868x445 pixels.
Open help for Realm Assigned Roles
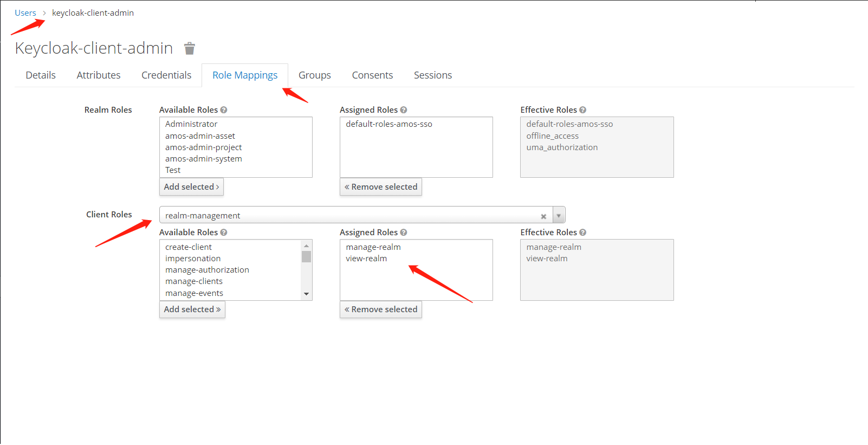click(404, 110)
